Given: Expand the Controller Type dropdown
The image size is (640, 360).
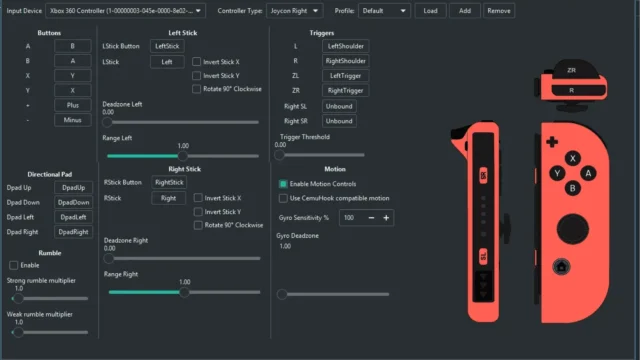Looking at the screenshot, I should pyautogui.click(x=294, y=11).
